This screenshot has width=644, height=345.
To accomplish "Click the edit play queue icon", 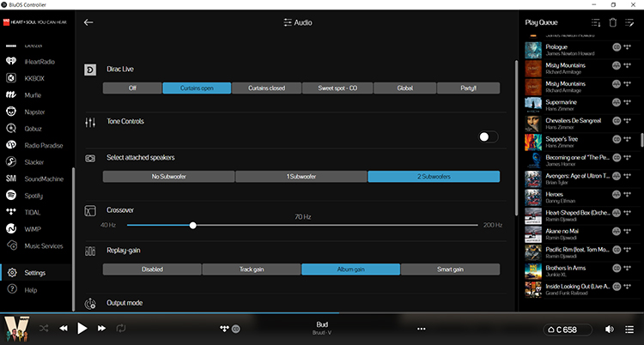I will 630,23.
